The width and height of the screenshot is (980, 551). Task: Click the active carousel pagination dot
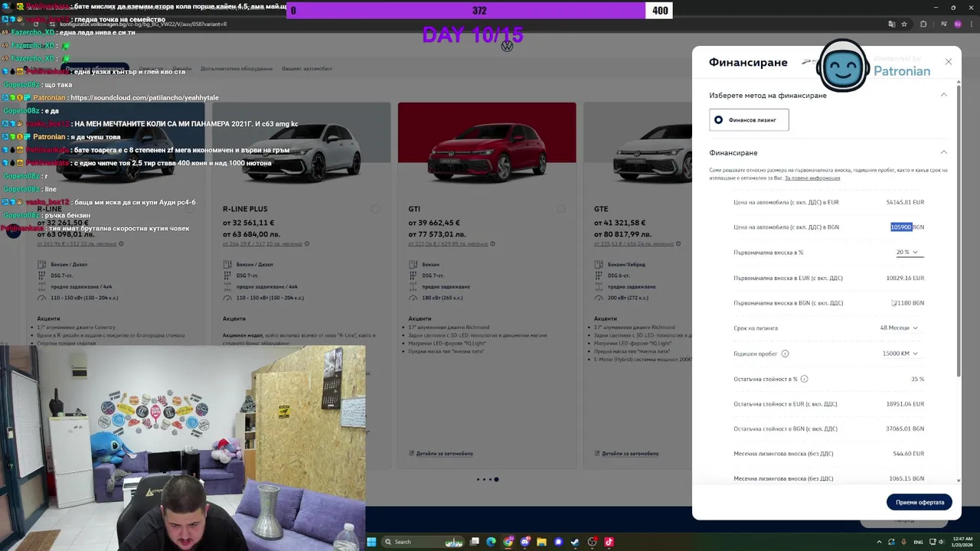click(496, 480)
